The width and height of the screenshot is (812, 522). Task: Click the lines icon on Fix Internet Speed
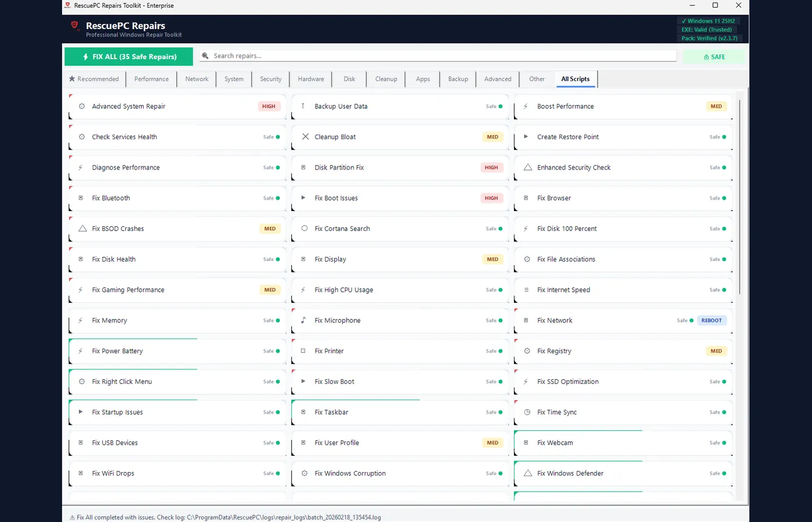526,290
